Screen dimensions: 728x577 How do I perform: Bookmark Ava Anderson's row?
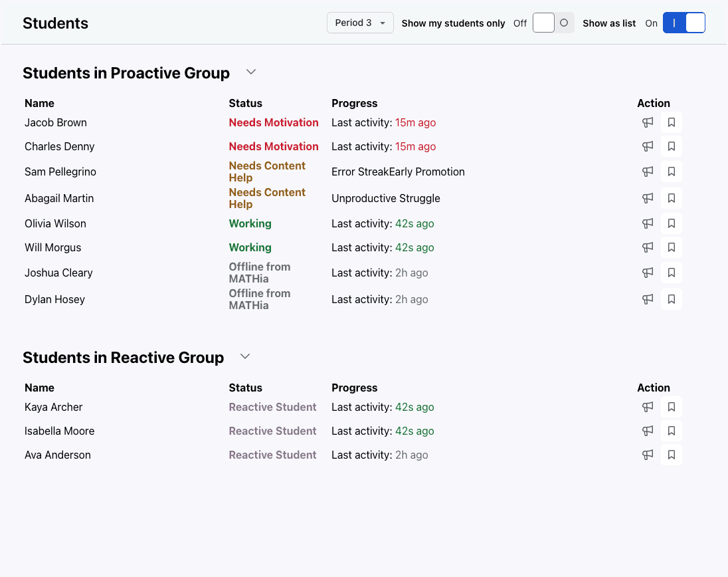pyautogui.click(x=672, y=455)
